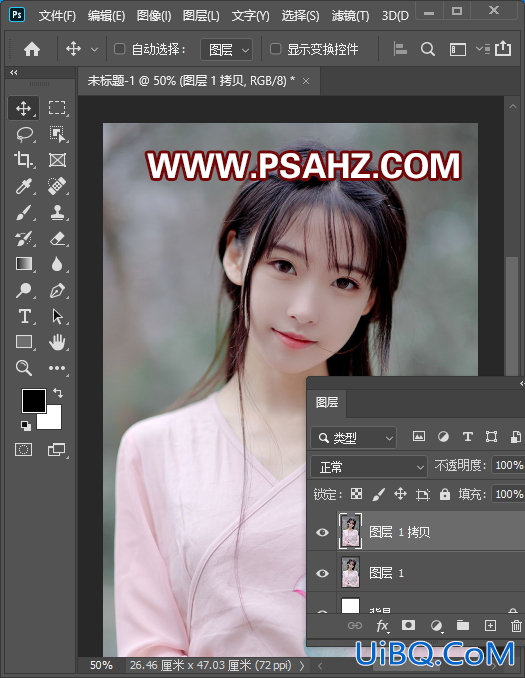Click the align left edges icon
Image resolution: width=525 pixels, height=678 pixels.
point(400,49)
